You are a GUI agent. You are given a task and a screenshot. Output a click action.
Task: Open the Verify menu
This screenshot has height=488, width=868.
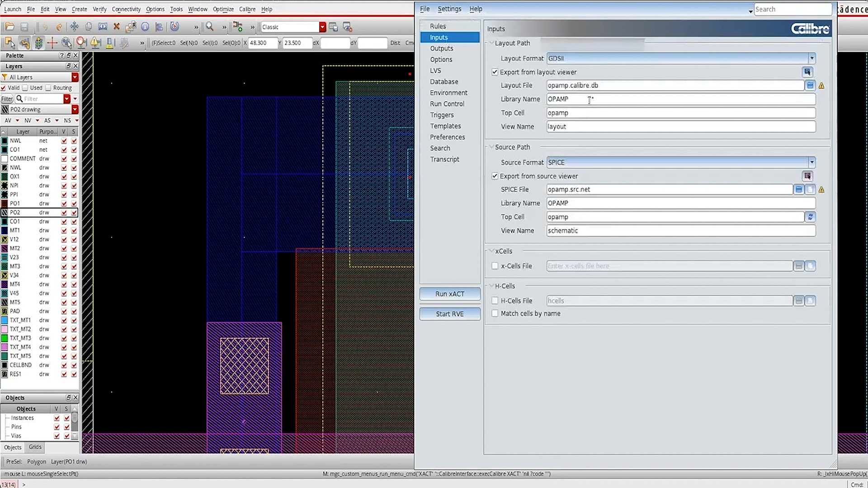99,9
